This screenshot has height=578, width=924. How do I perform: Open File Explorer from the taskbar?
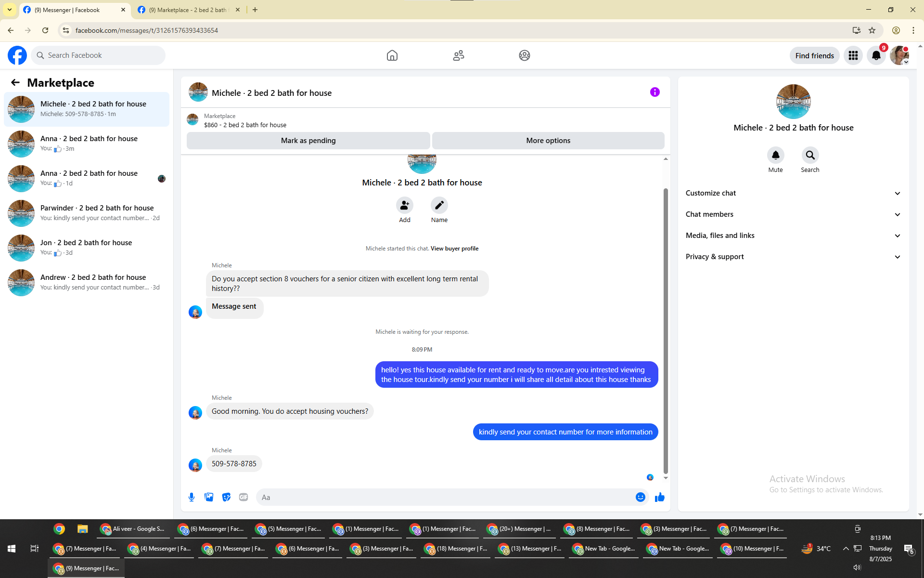coord(83,529)
